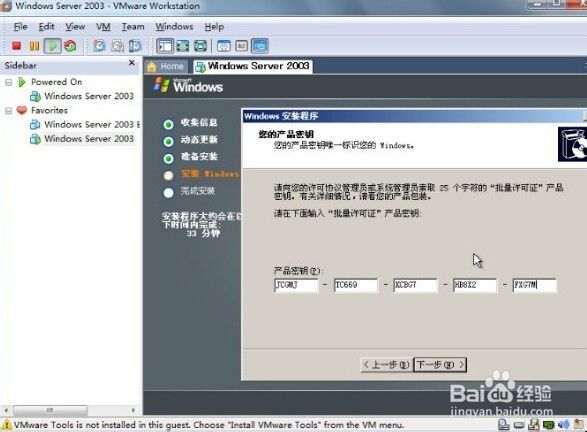The width and height of the screenshot is (587, 432).
Task: Toggle the Show Sidebar toolbar icon
Action: (x=165, y=46)
